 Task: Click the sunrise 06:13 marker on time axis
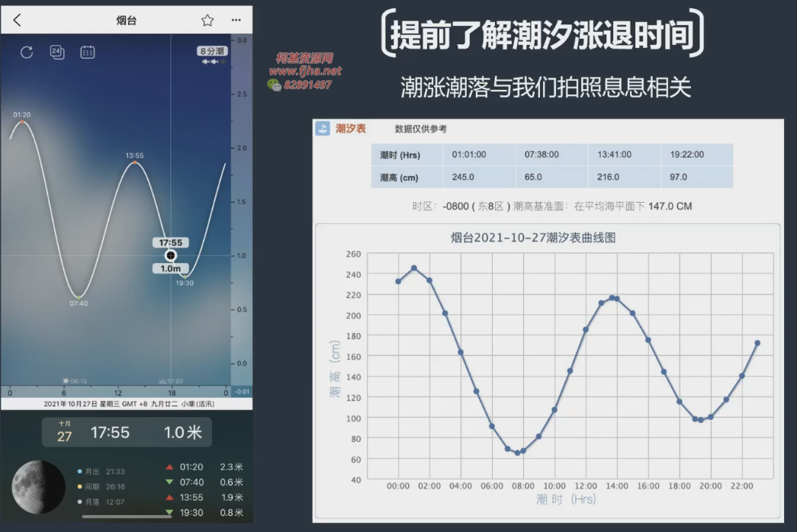(75, 381)
